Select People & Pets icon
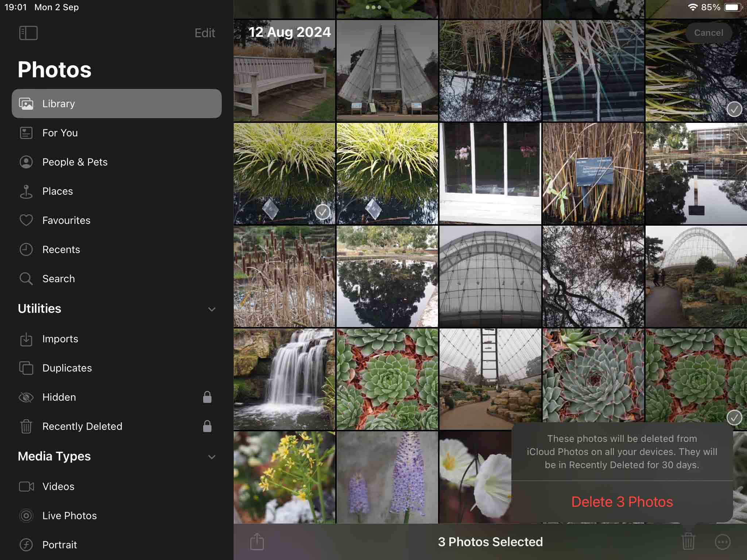Image resolution: width=747 pixels, height=560 pixels. [27, 162]
